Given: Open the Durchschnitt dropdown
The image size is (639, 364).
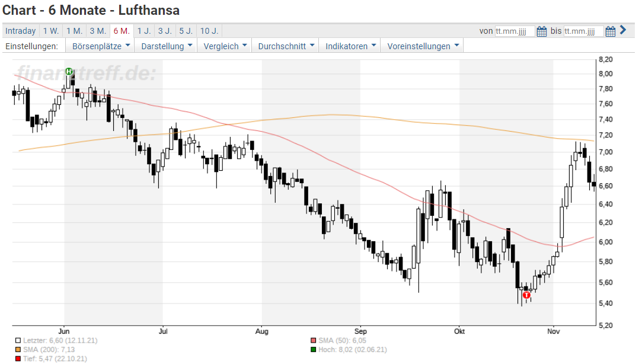Looking at the screenshot, I should (x=286, y=46).
